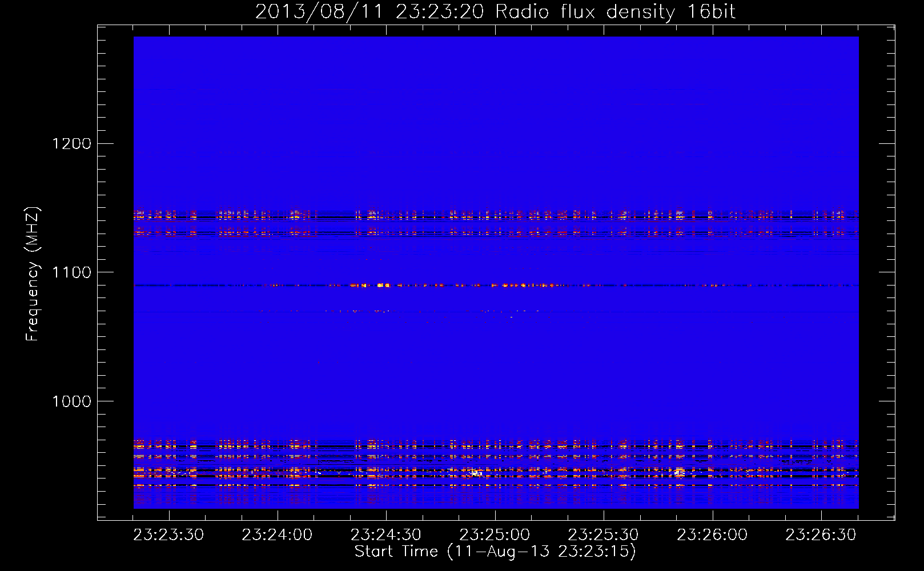Click the 23:26:30 time tick label
This screenshot has height=571, width=924.
pyautogui.click(x=821, y=535)
